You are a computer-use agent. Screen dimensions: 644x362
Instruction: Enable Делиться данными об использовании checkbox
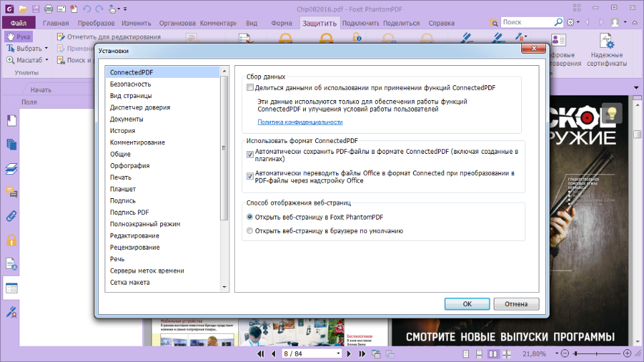click(250, 87)
